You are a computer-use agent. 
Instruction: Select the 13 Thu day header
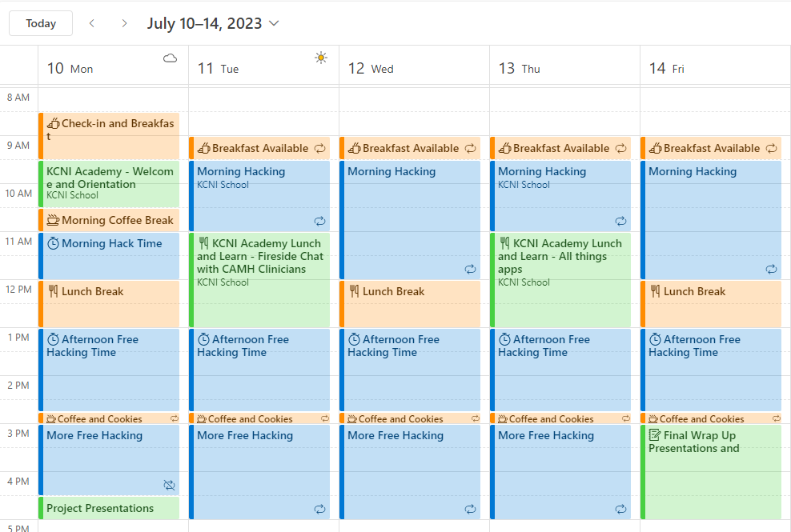click(x=519, y=69)
